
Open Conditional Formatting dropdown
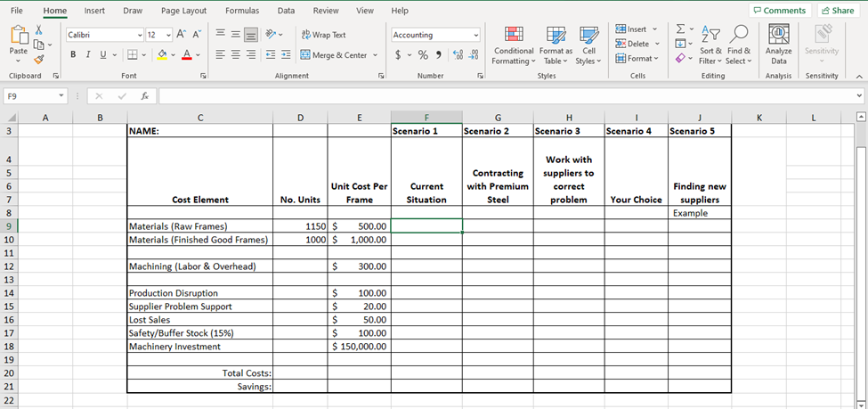(513, 45)
